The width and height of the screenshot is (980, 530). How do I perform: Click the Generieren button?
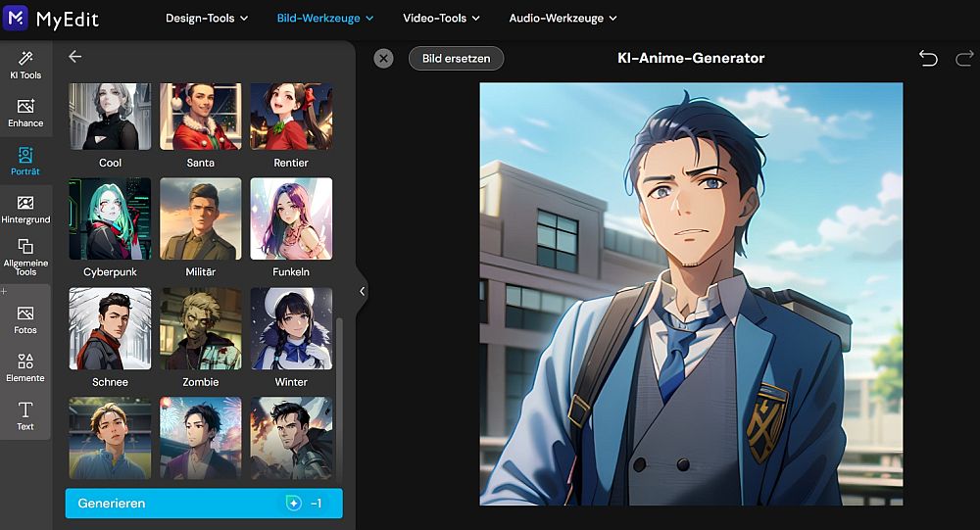tap(204, 504)
